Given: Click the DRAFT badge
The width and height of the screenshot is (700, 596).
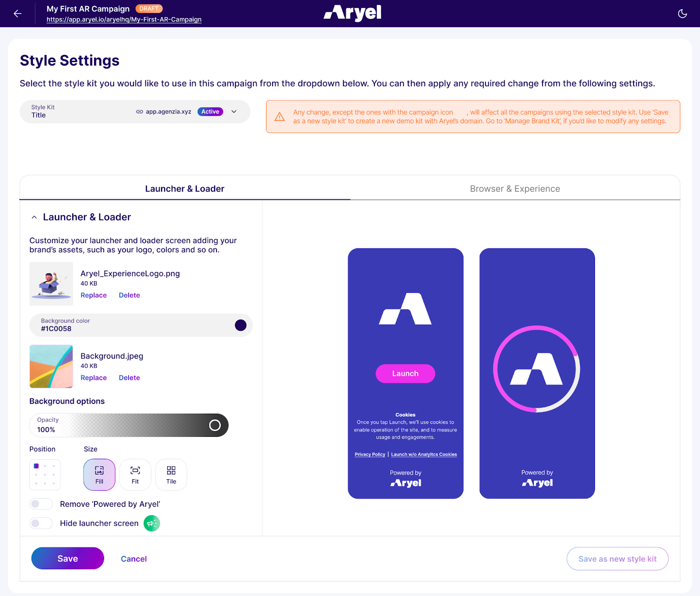Looking at the screenshot, I should pos(149,9).
